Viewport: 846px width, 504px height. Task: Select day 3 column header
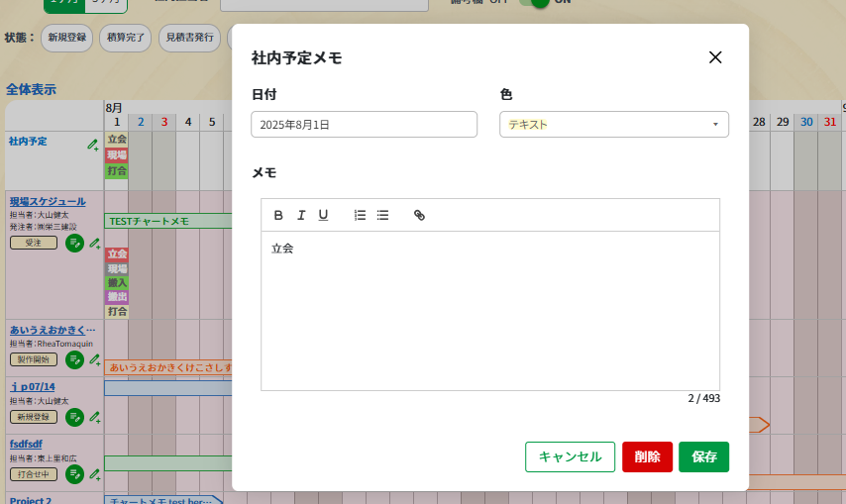tap(164, 122)
